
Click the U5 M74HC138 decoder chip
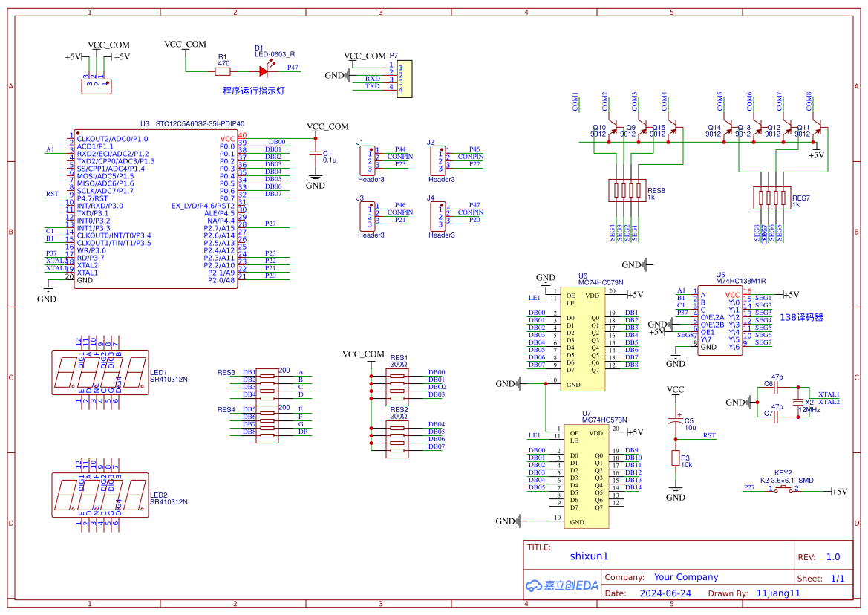coord(719,320)
